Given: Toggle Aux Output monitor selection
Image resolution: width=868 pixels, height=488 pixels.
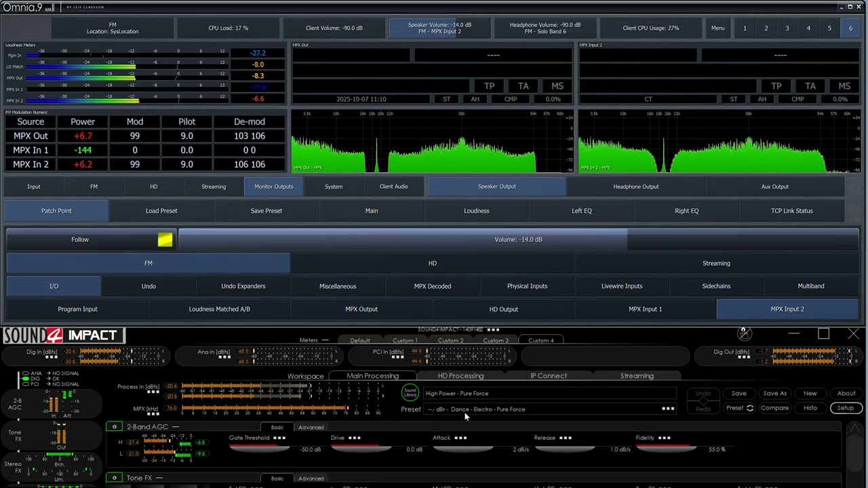Looking at the screenshot, I should pos(775,186).
